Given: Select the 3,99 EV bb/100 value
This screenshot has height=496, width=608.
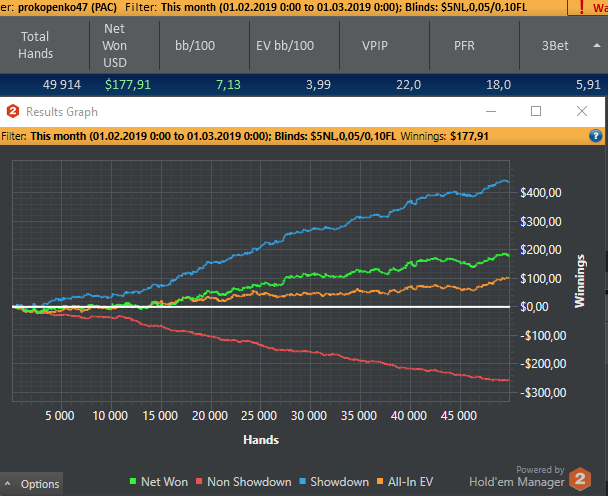Looking at the screenshot, I should (318, 85).
